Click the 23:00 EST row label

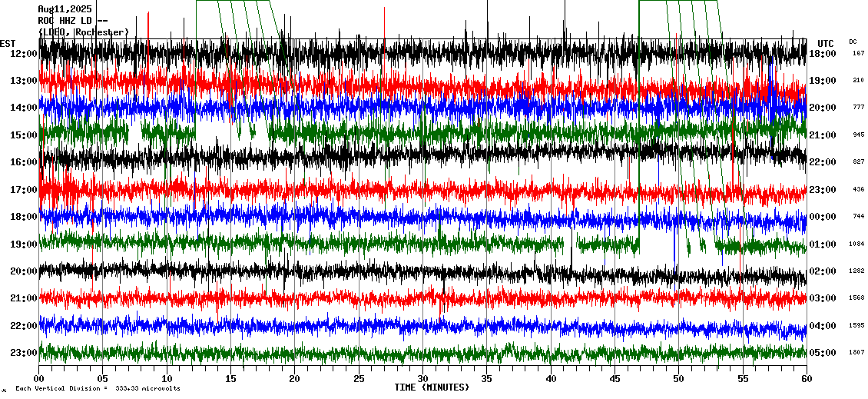point(25,353)
